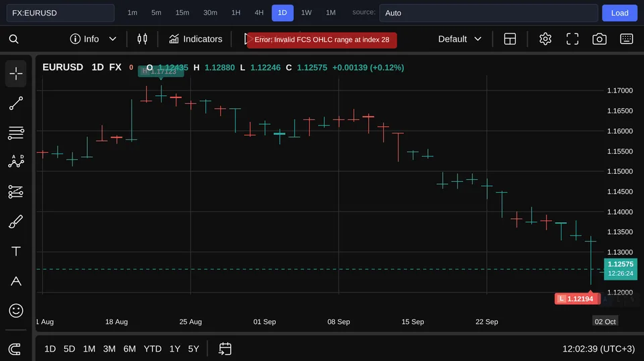The width and height of the screenshot is (644, 361).
Task: Switch to the 1H timeframe
Action: pyautogui.click(x=235, y=13)
